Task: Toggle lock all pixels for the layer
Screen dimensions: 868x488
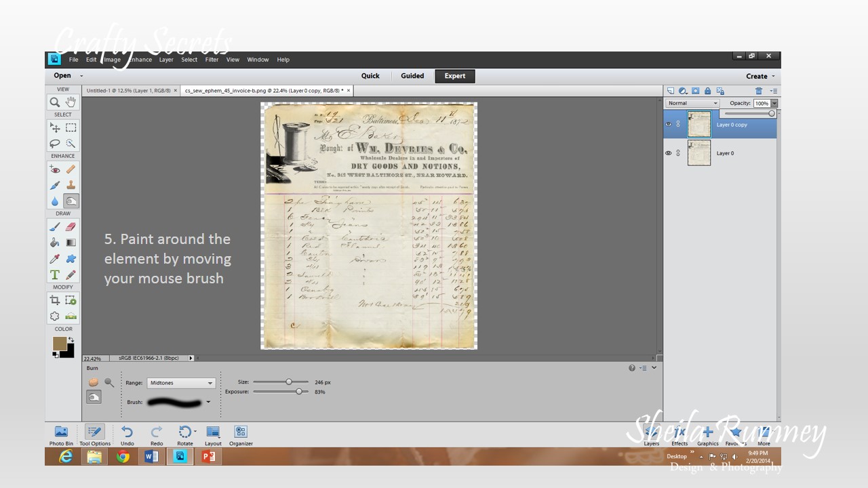Action: [x=708, y=91]
